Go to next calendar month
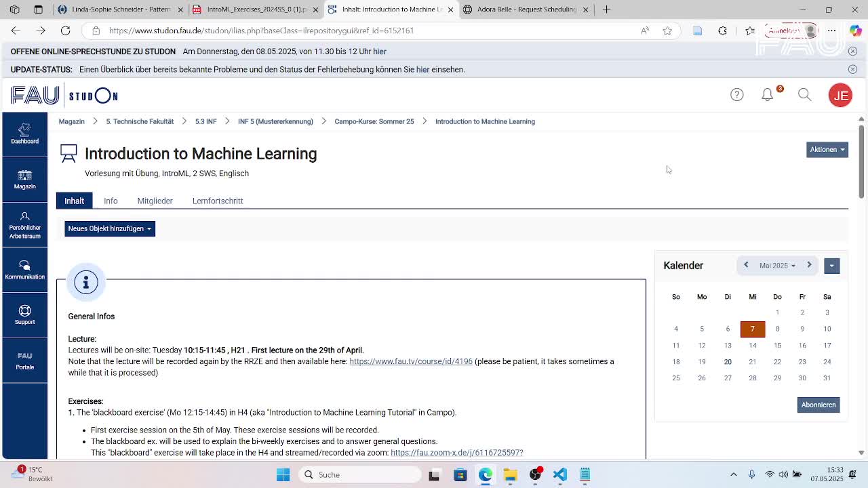The image size is (868, 488). coord(809,265)
